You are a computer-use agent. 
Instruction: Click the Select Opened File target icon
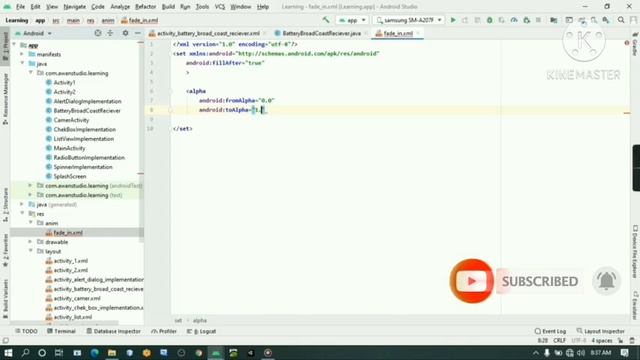pyautogui.click(x=98, y=33)
